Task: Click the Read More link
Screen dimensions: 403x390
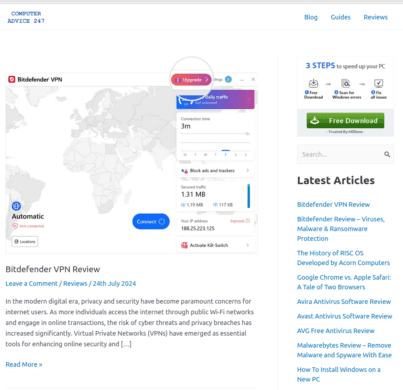Action: [x=24, y=364]
